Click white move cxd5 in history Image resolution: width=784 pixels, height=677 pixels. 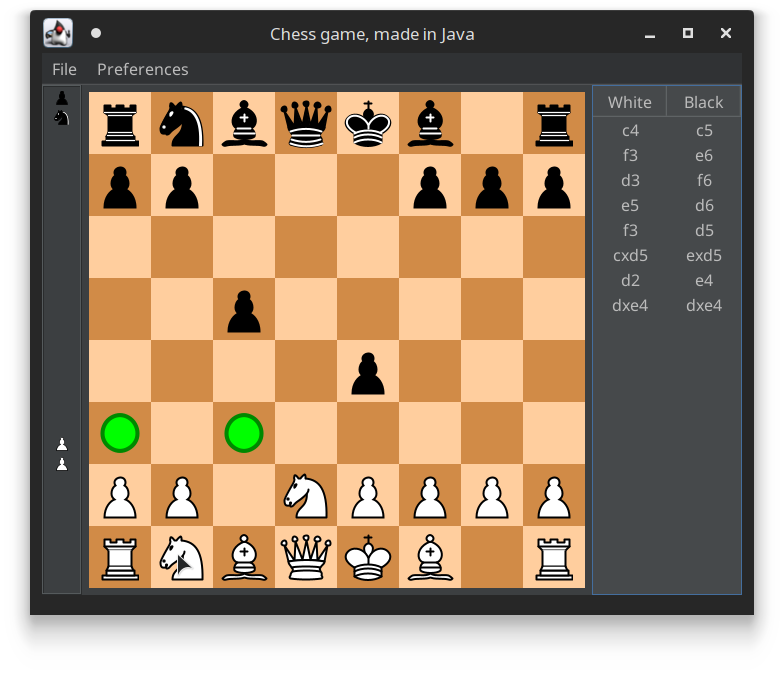[x=630, y=256]
